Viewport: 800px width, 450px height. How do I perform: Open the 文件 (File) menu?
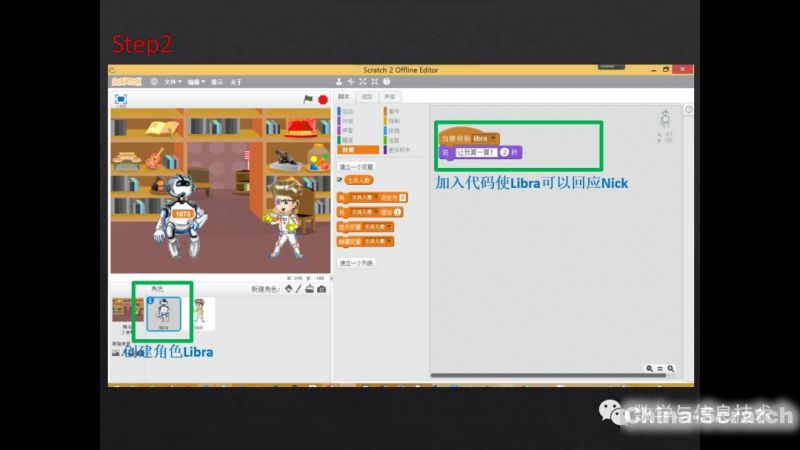pos(171,82)
